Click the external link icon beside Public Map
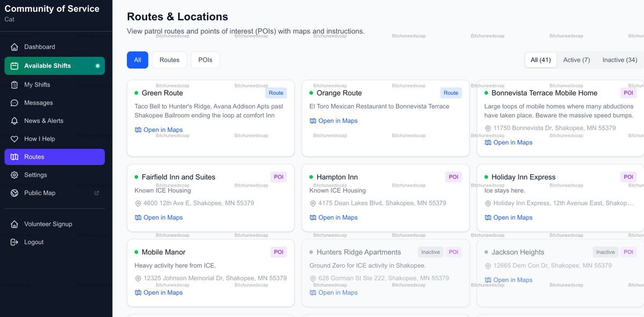Screen dimensions: 644x317 coord(97,193)
